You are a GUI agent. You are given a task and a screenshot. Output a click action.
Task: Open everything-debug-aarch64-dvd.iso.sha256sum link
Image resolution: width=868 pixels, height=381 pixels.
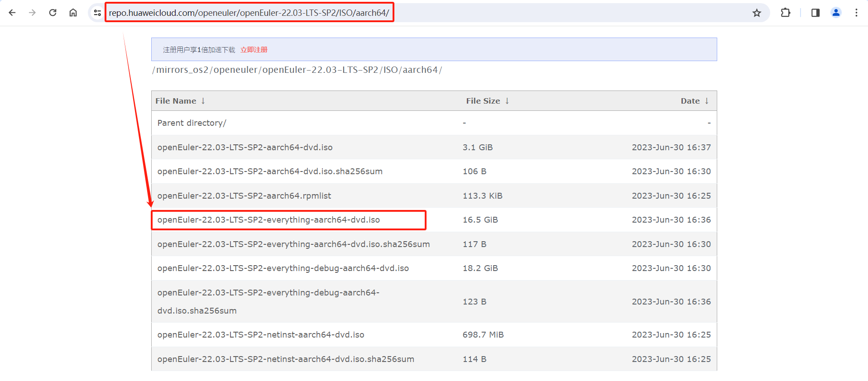269,302
